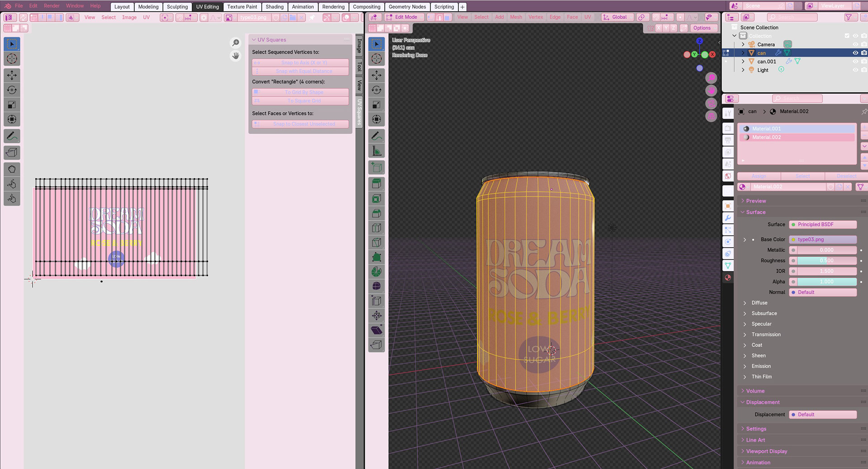Click Snap with Equal Distance button
The image size is (868, 469).
point(304,71)
